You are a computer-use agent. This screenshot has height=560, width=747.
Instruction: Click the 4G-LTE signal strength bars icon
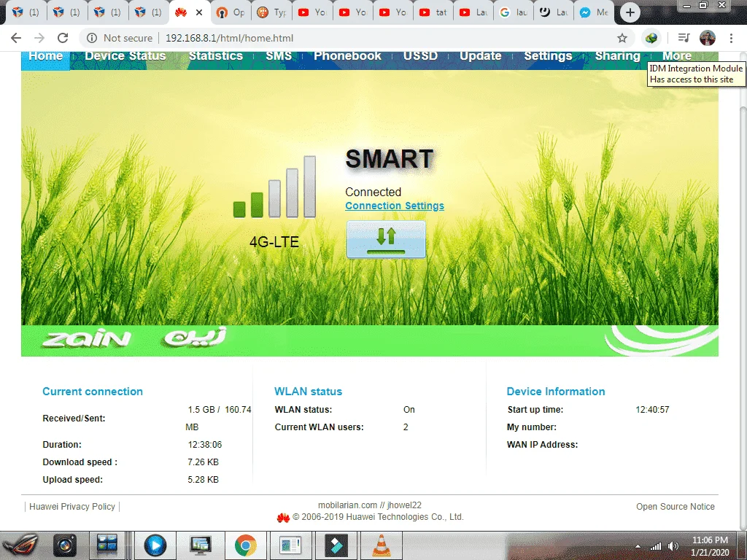tap(274, 187)
